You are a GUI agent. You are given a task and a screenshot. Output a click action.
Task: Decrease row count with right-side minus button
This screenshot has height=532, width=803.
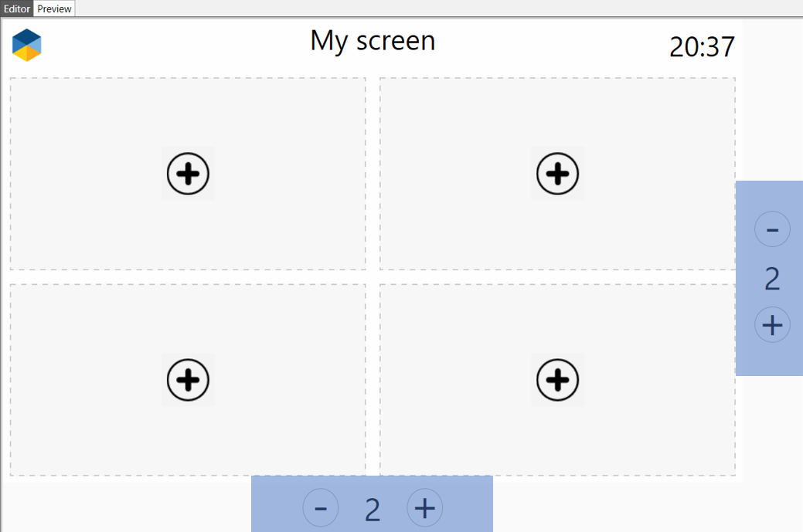[772, 229]
